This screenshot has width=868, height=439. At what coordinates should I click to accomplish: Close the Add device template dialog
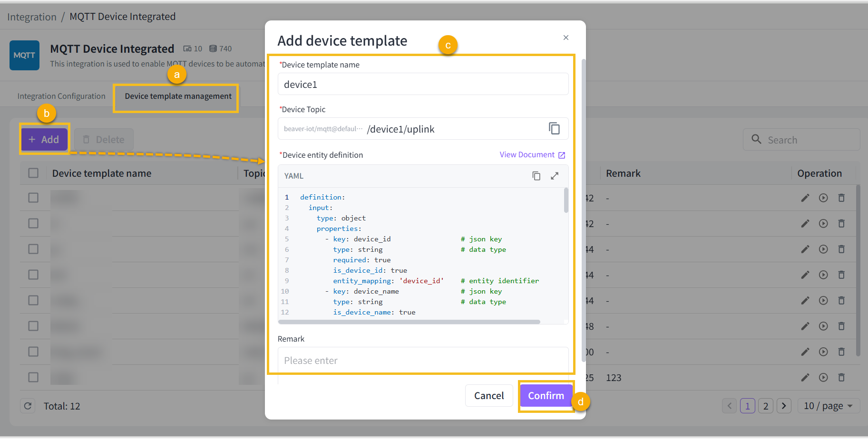coord(566,38)
